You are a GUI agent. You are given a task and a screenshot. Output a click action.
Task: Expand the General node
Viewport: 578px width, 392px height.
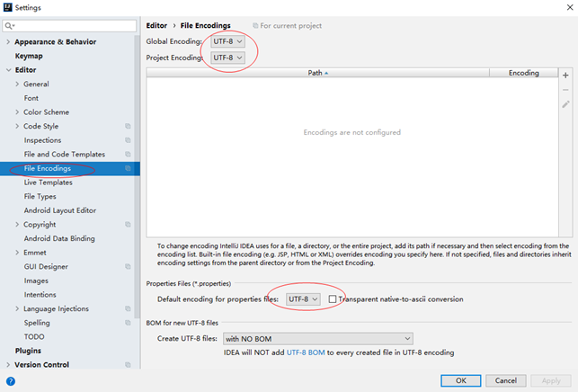[x=17, y=84]
